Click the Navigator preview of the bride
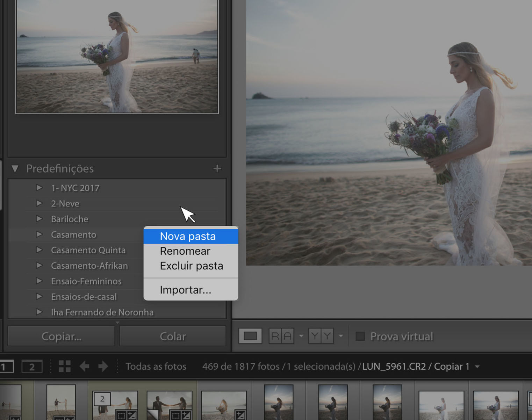 click(x=117, y=56)
